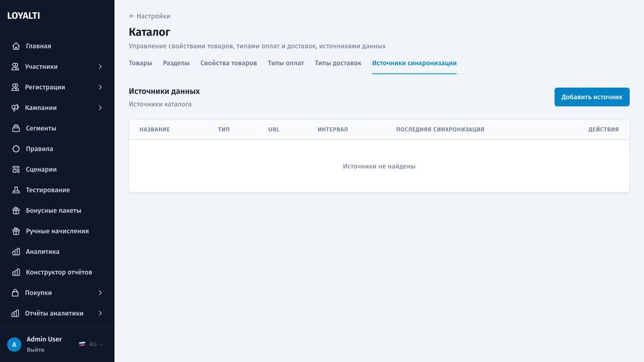This screenshot has width=644, height=362.
Task: Select the Источники синхронизации tab
Action: click(x=415, y=63)
